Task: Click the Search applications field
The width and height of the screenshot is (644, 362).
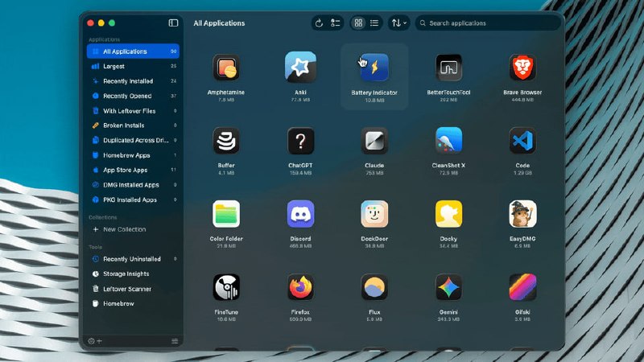Action: (x=488, y=23)
